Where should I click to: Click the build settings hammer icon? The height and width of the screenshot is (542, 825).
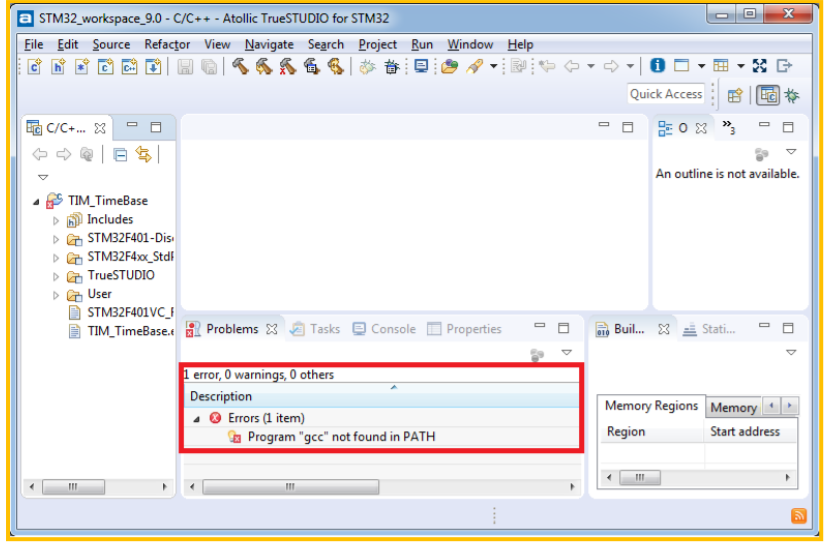tap(311, 66)
